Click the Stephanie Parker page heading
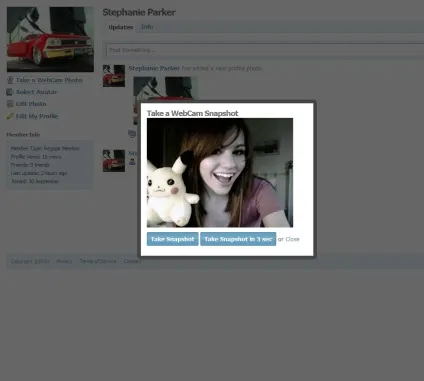Viewport: 424px width, 381px height. point(139,12)
